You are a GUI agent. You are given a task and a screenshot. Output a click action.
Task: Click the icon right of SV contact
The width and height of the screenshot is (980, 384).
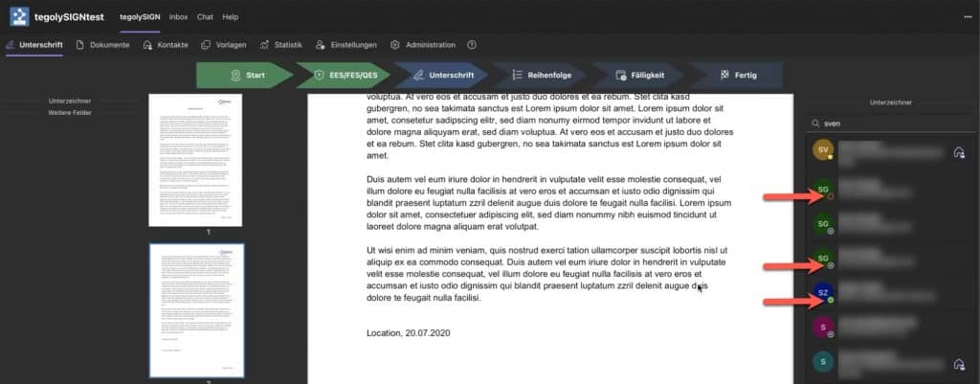[958, 151]
